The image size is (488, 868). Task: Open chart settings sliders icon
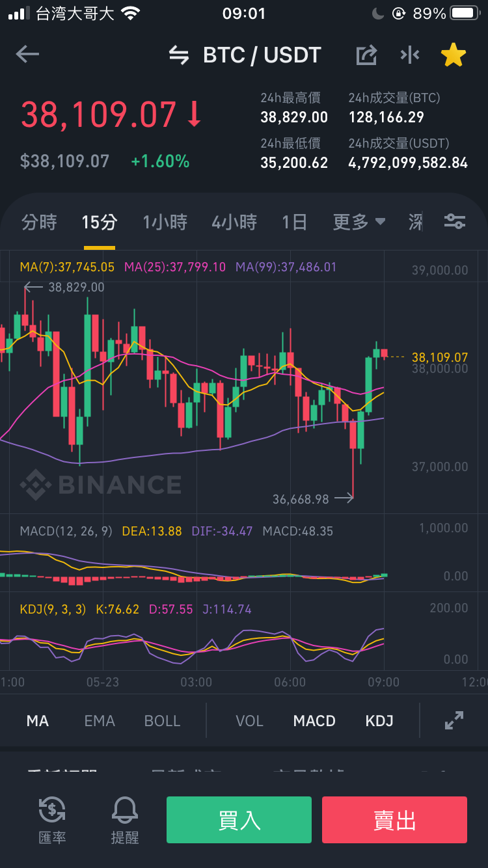click(454, 222)
